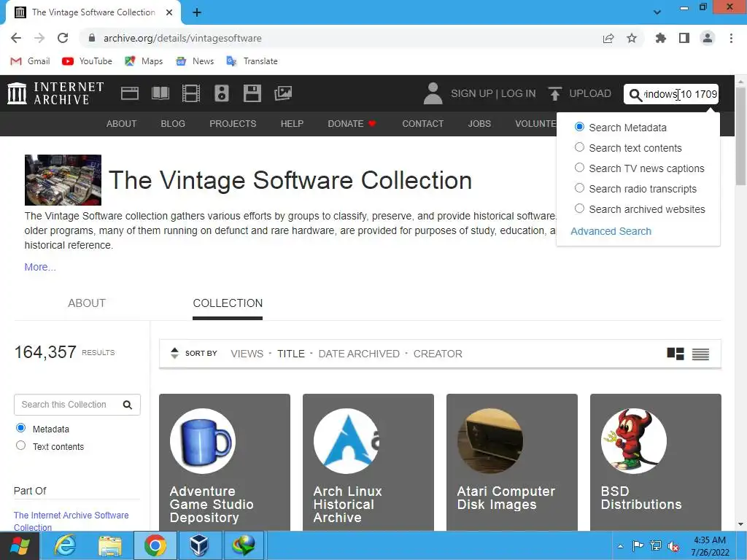Go back with browser back arrow
The width and height of the screenshot is (747, 560).
click(x=16, y=38)
